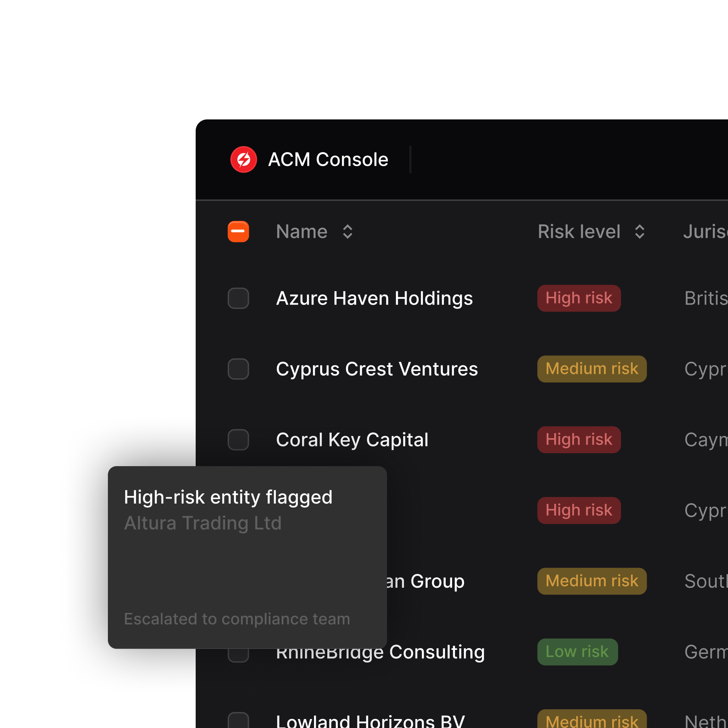The height and width of the screenshot is (728, 728).
Task: Select the Azure Haven Holdings row checkbox
Action: tap(238, 298)
